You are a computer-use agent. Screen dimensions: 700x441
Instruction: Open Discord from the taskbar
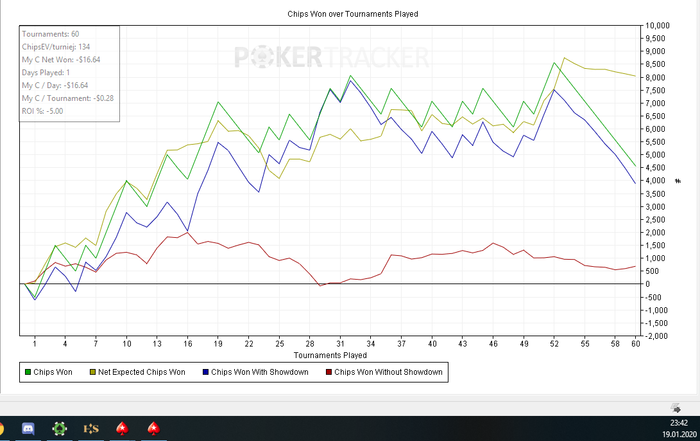(x=29, y=429)
